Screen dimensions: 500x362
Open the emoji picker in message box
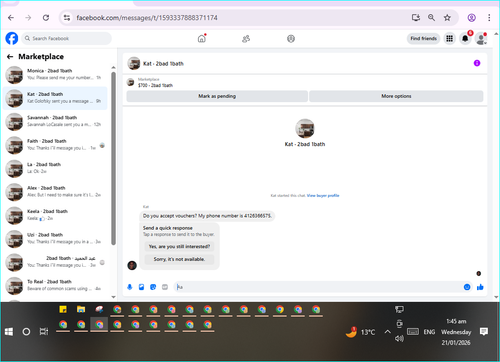467,287
